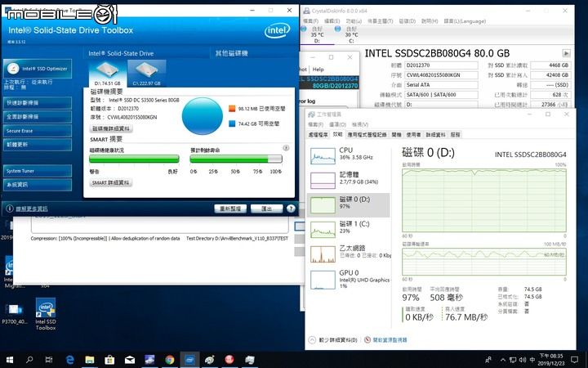
Task: Click the 預計剩餘壽命 life bar
Action: tap(236, 159)
